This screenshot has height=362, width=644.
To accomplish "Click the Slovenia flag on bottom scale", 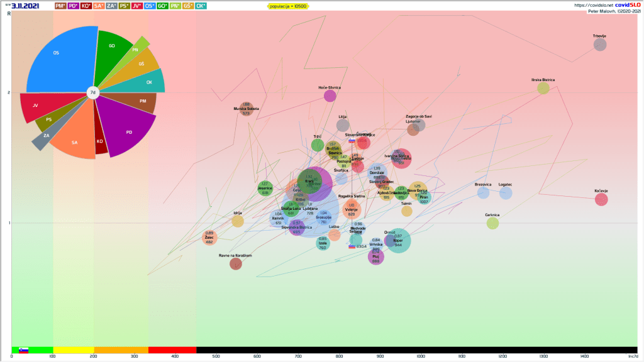I will (24, 350).
